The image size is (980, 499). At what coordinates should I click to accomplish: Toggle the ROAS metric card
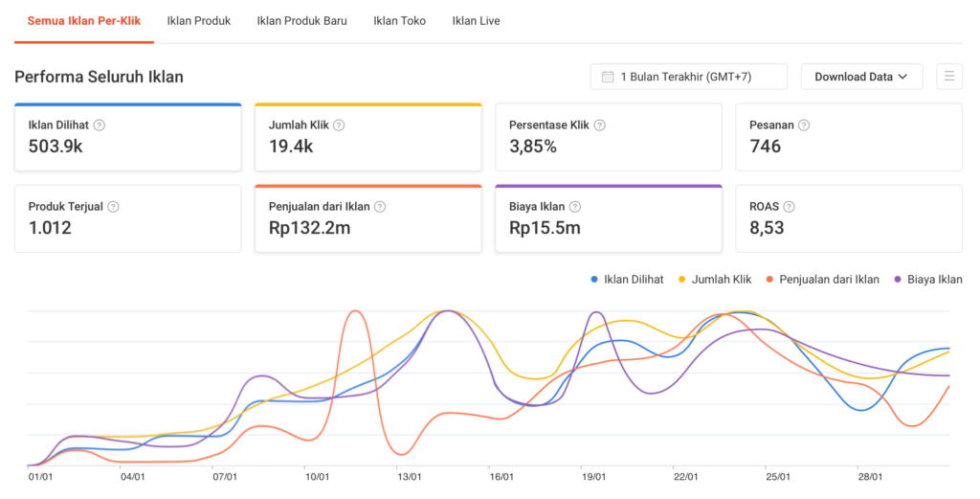click(848, 218)
